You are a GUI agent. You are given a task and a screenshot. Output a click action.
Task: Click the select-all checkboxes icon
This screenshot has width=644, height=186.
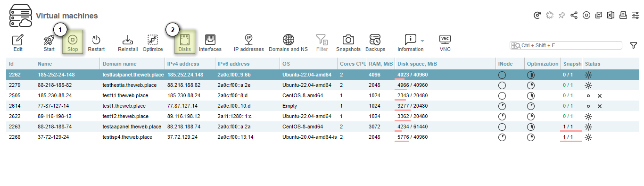pos(599,16)
